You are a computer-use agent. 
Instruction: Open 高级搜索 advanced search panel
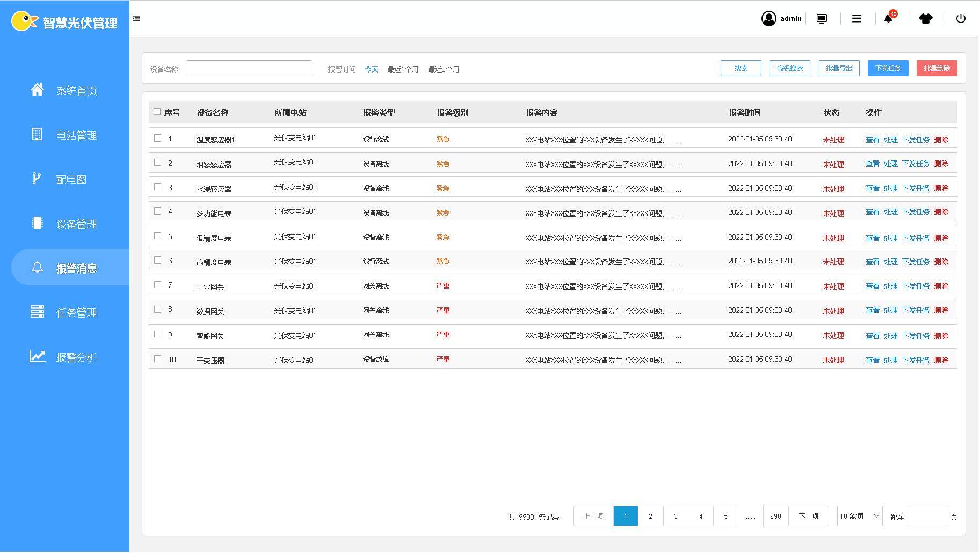coord(789,68)
